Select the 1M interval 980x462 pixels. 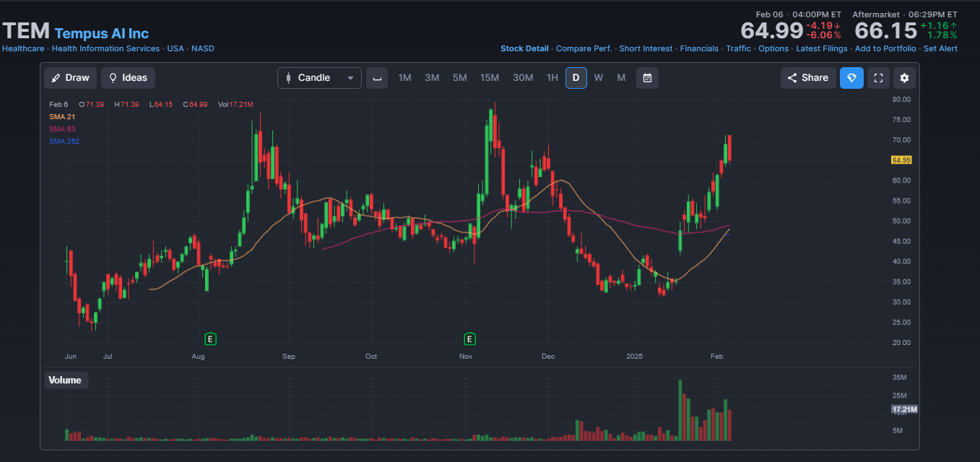pos(404,78)
